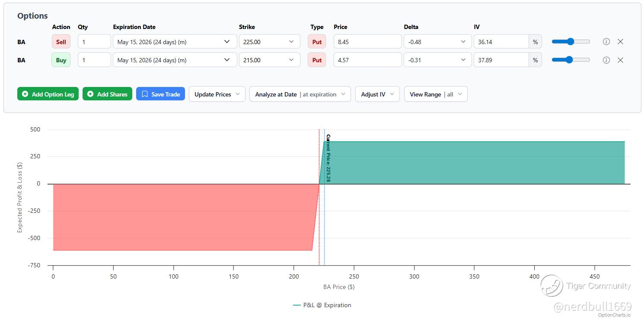Open the 215.00 strike dropdown

269,60
